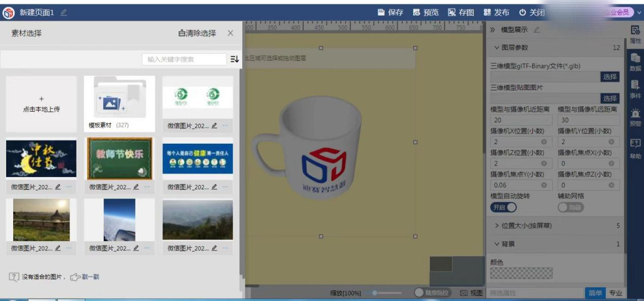Select the misty mountain photo thumbnail
Screen dimensions: 644x301
click(198, 220)
